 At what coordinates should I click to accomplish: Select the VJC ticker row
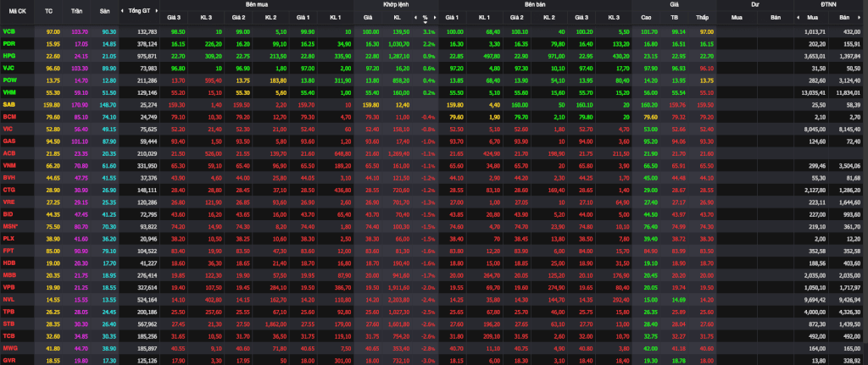click(8, 68)
